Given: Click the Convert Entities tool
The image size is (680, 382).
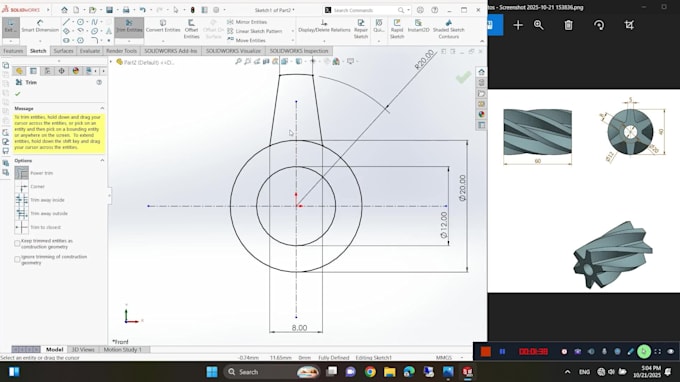Looking at the screenshot, I should pos(163,26).
